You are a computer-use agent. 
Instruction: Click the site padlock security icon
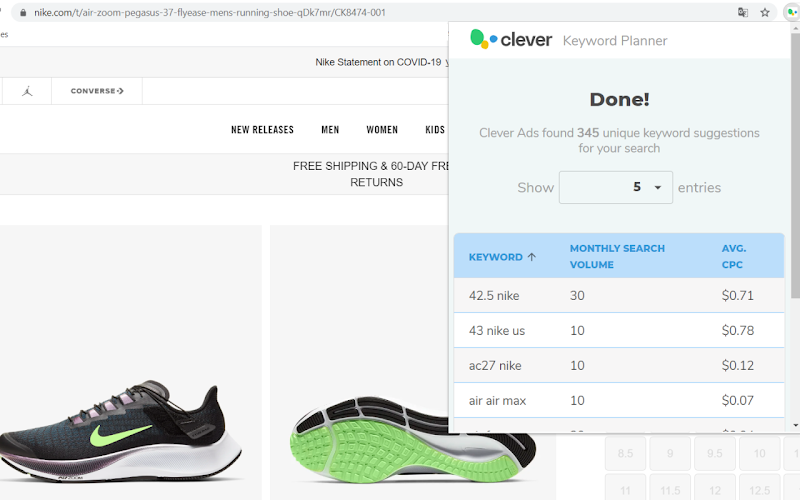23,13
